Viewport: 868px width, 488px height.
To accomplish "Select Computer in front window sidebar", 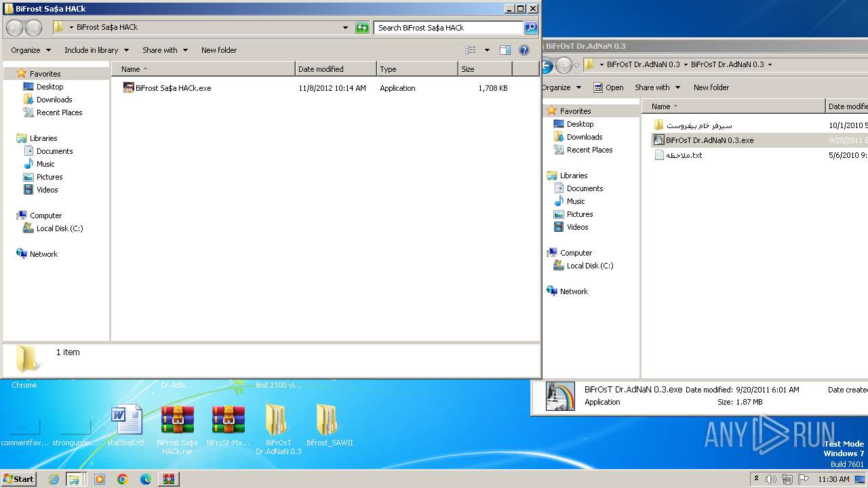I will click(x=45, y=216).
